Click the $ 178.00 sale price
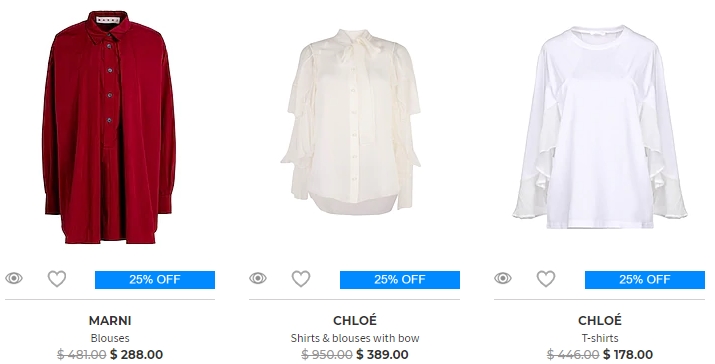This screenshot has height=364, width=715. click(627, 354)
